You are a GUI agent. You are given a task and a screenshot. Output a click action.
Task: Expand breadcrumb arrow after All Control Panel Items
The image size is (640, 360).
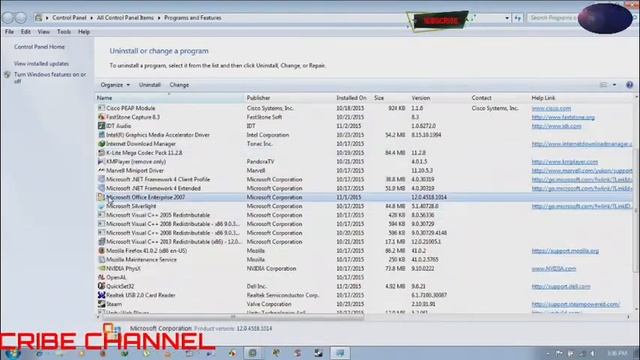pyautogui.click(x=159, y=18)
